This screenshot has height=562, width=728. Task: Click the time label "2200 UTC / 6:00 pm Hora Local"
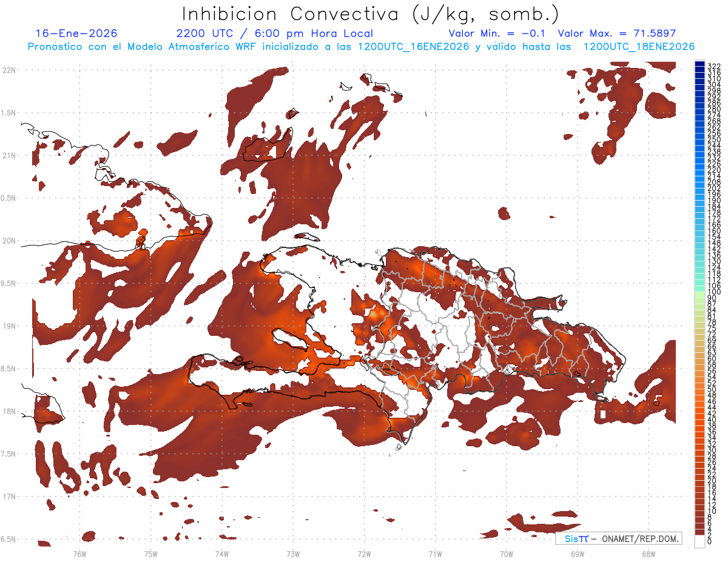point(275,33)
